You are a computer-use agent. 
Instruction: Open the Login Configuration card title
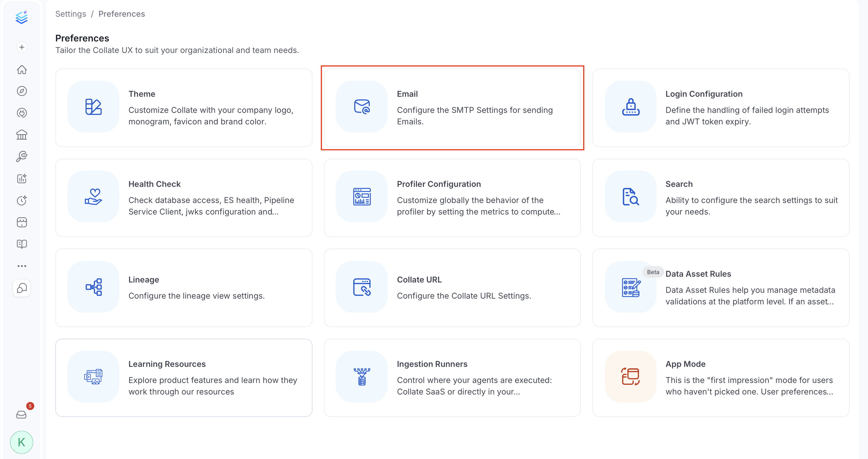[704, 94]
